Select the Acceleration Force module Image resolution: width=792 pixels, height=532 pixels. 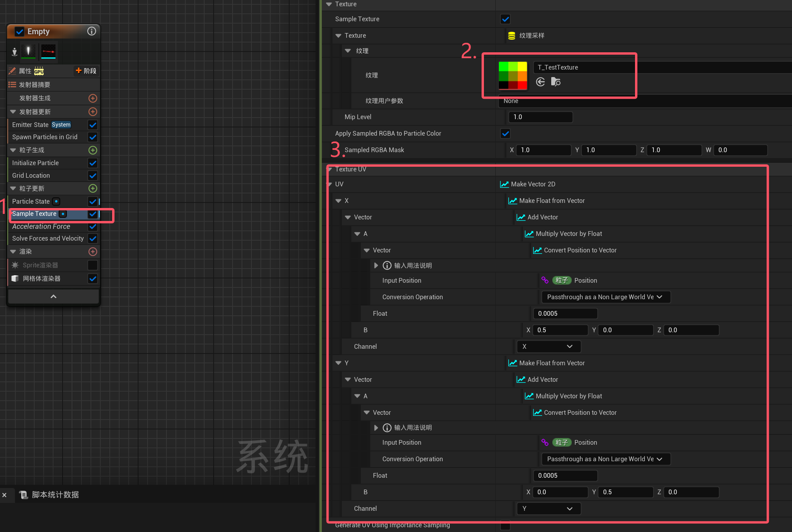coord(41,226)
